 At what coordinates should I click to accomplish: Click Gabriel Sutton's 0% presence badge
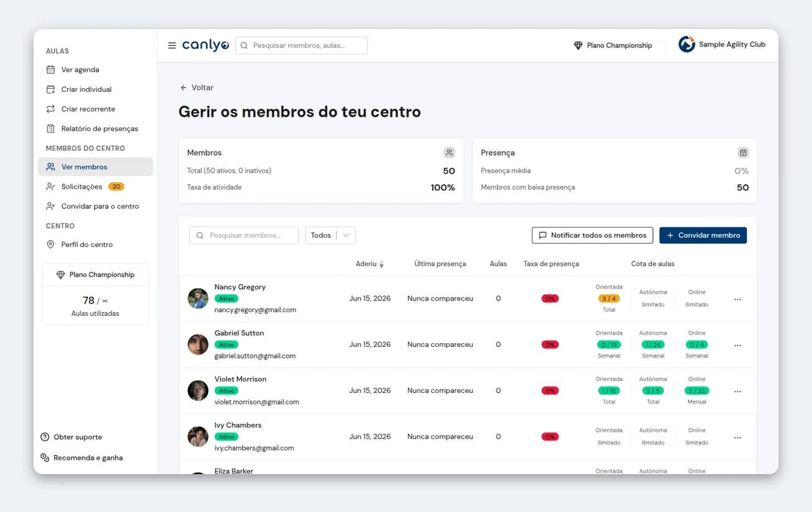click(x=550, y=344)
